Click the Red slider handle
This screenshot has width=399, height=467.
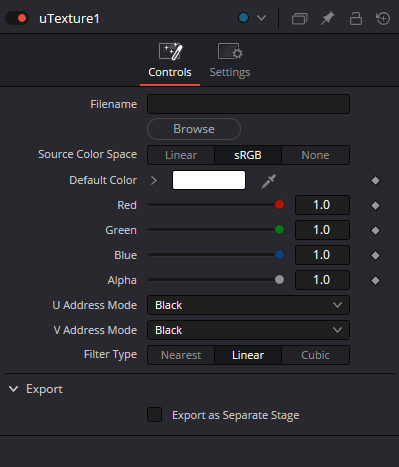coord(279,205)
